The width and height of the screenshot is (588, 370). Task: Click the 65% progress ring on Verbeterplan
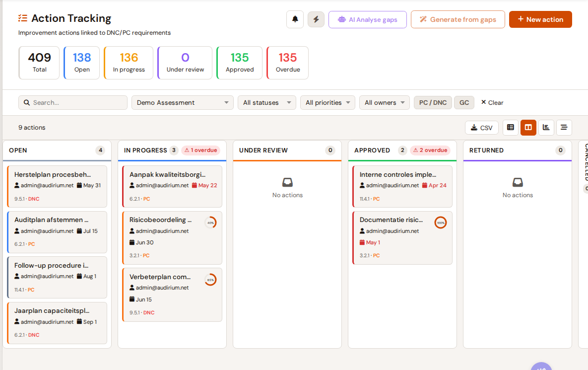[x=211, y=280]
